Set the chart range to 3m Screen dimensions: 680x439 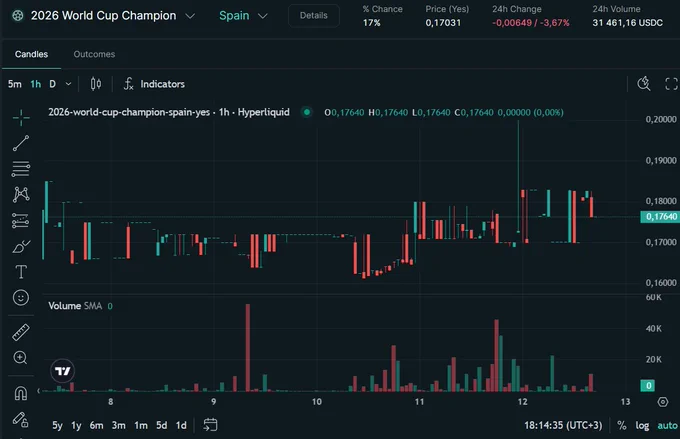coord(118,426)
